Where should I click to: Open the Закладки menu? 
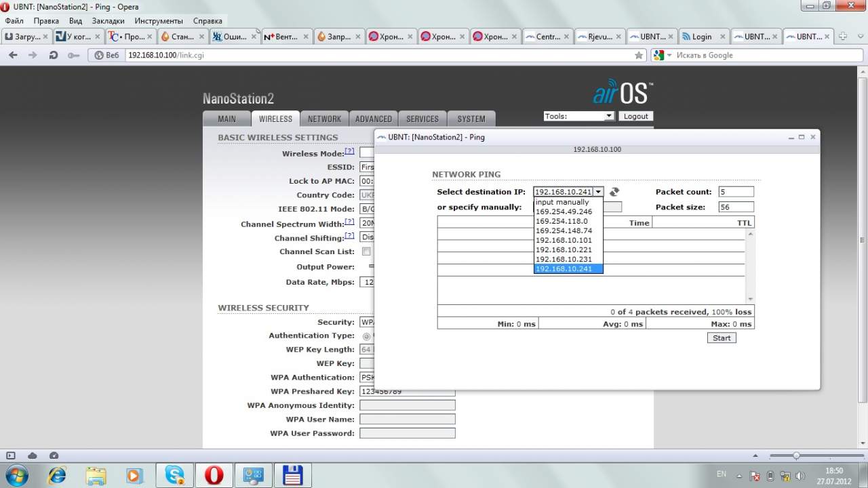(x=108, y=21)
